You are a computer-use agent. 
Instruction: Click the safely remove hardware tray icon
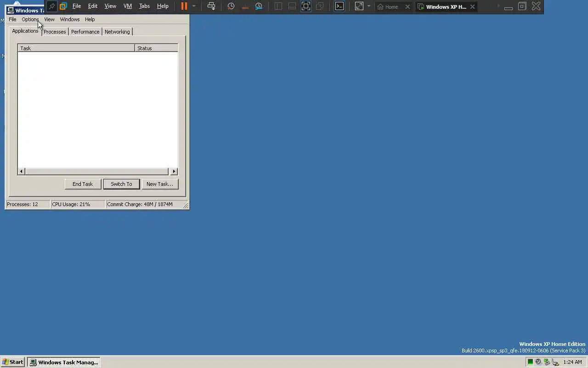pos(547,362)
